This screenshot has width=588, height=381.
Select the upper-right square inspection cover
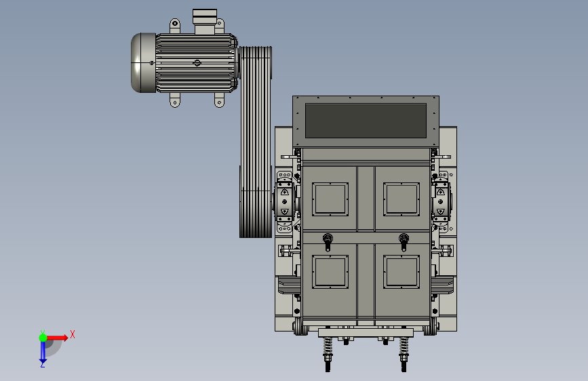pos(401,199)
